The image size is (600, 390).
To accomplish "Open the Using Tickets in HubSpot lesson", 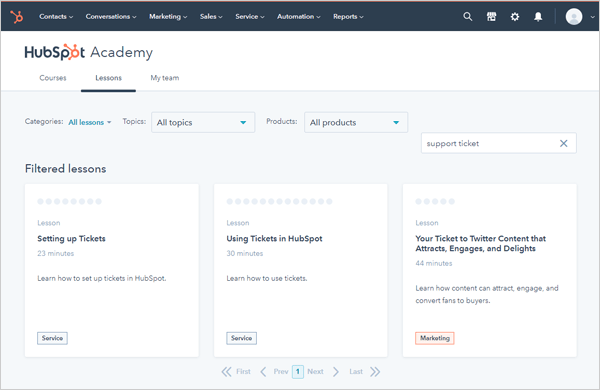I will pos(274,238).
